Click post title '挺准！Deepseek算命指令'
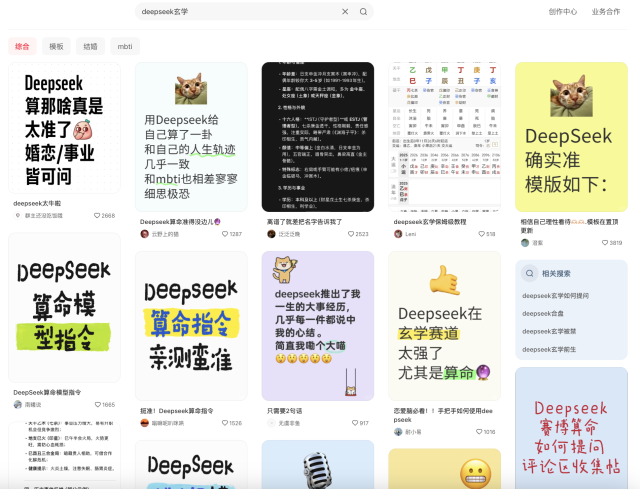This screenshot has height=489, width=640. [x=177, y=411]
